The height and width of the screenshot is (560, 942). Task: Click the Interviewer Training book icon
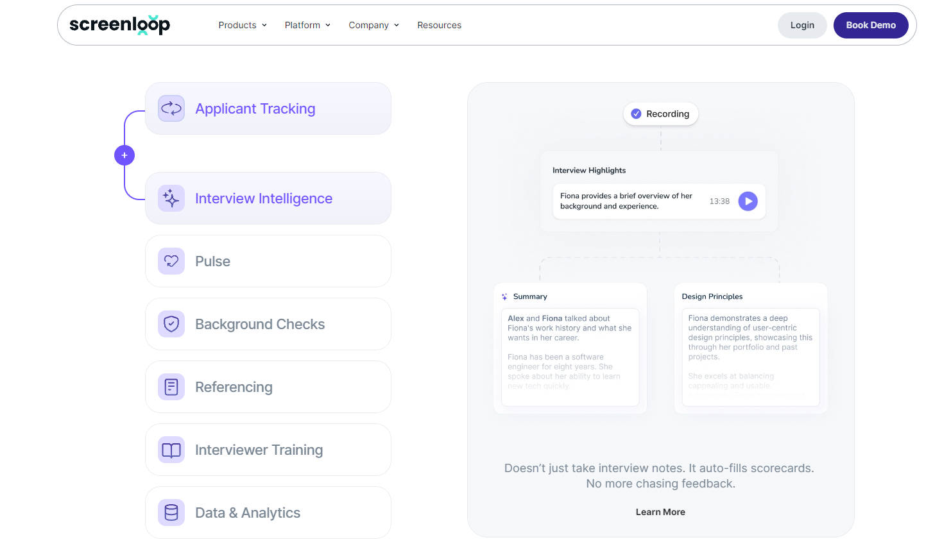point(171,450)
